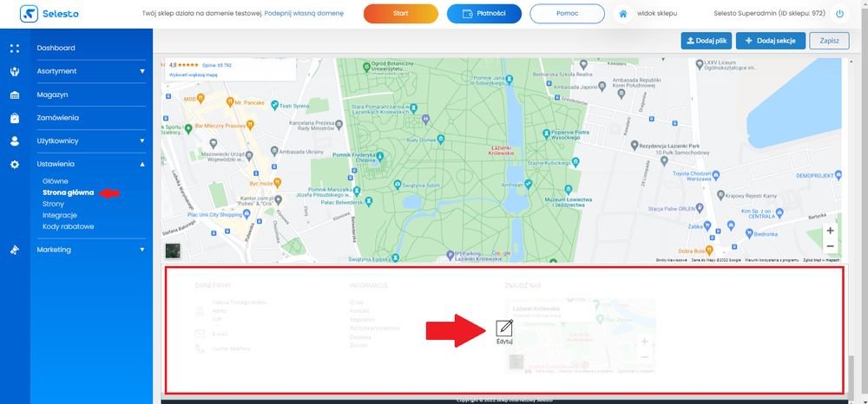Open Dashboard in the sidebar
Screen dimensions: 868x404
56,48
